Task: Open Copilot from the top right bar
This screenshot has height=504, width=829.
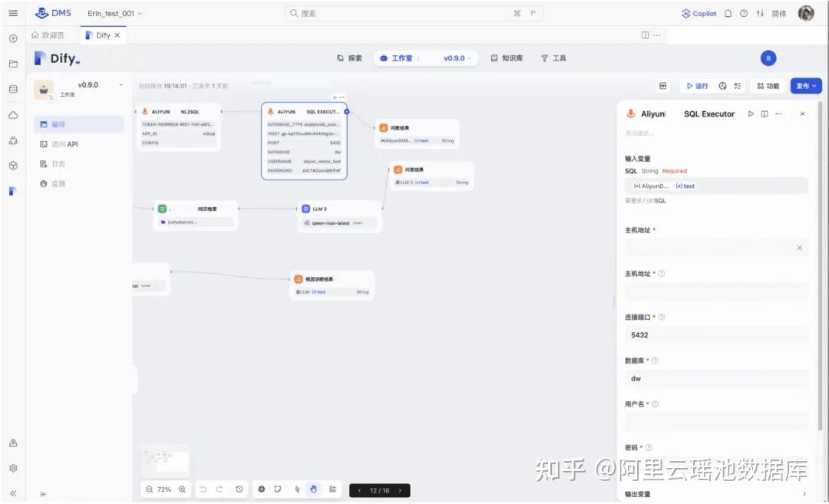Action: coord(698,12)
